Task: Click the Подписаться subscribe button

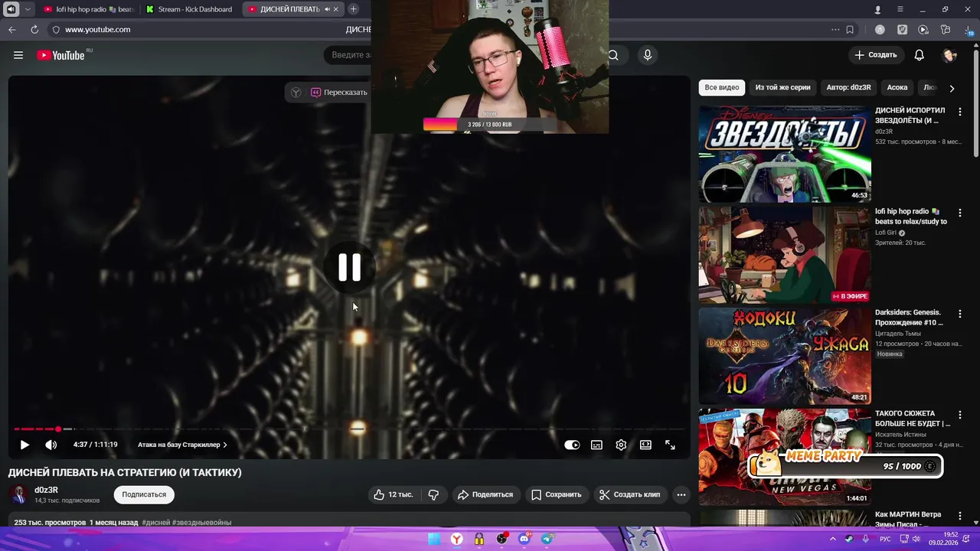Action: [x=144, y=494]
